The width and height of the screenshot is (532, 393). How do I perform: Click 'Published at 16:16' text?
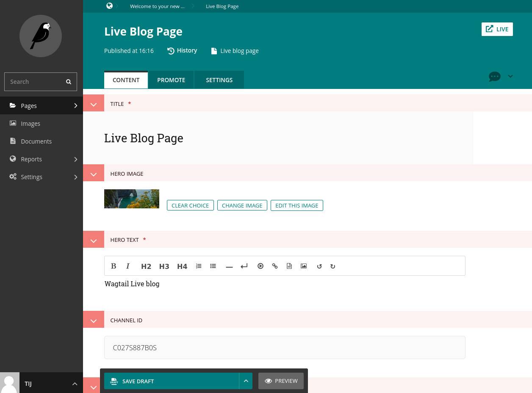(129, 50)
